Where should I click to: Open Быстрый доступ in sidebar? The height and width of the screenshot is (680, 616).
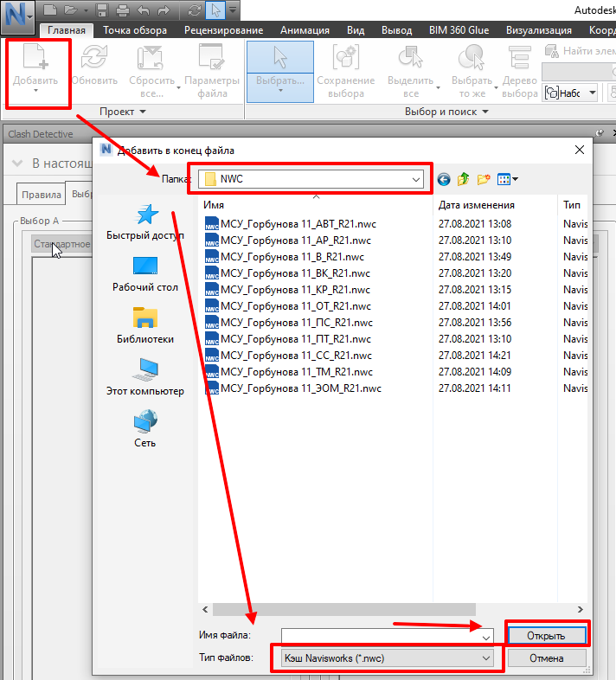click(x=144, y=222)
